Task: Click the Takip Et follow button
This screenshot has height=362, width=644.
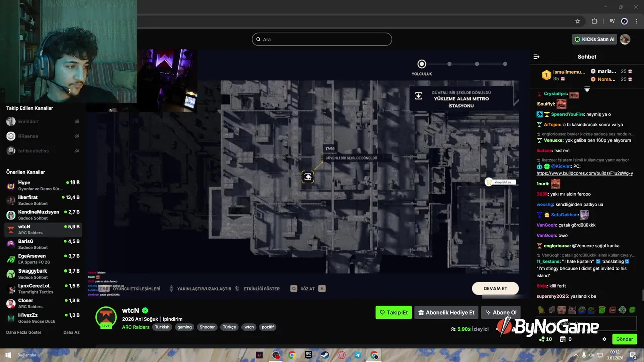Action: pyautogui.click(x=393, y=312)
